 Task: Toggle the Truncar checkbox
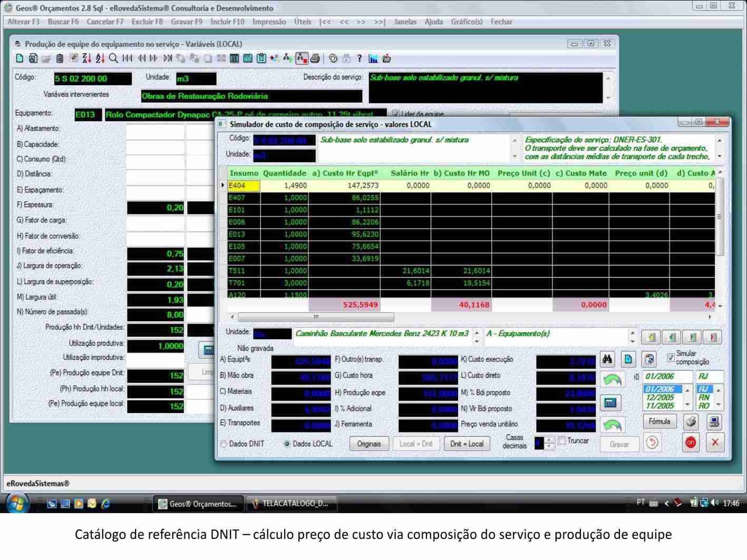pyautogui.click(x=561, y=440)
